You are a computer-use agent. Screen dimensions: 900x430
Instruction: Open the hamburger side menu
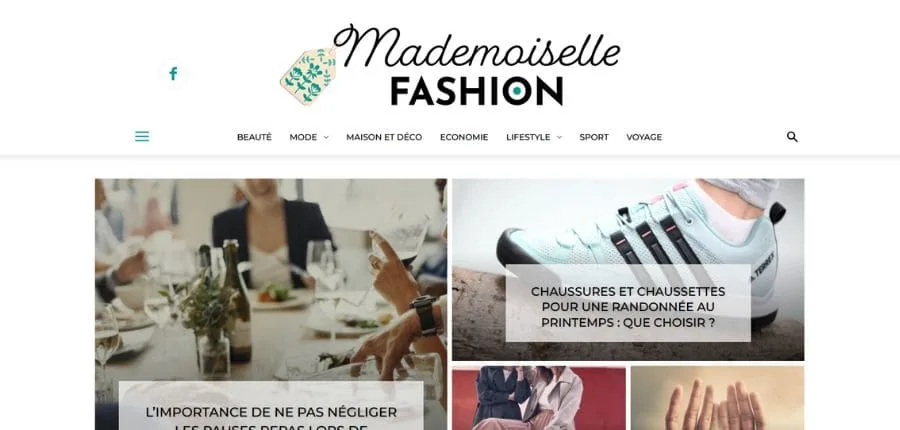click(142, 137)
